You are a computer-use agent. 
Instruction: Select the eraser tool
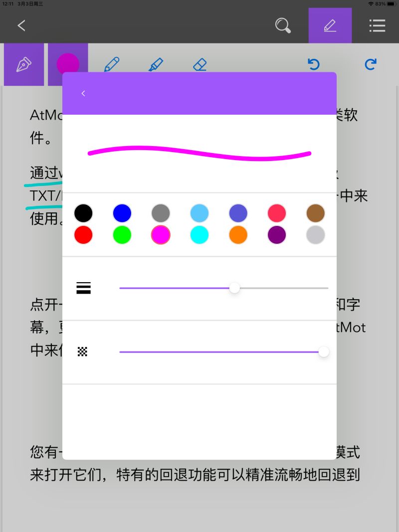click(x=200, y=64)
